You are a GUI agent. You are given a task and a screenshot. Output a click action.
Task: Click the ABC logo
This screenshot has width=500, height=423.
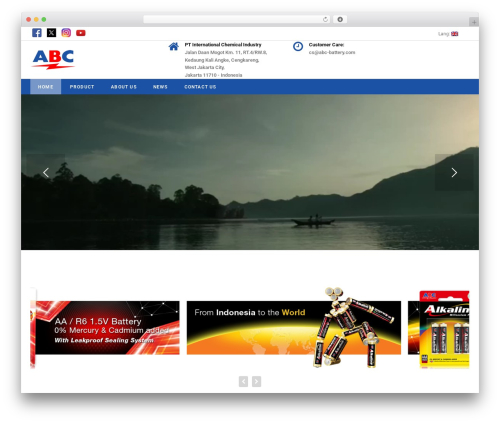(x=53, y=59)
